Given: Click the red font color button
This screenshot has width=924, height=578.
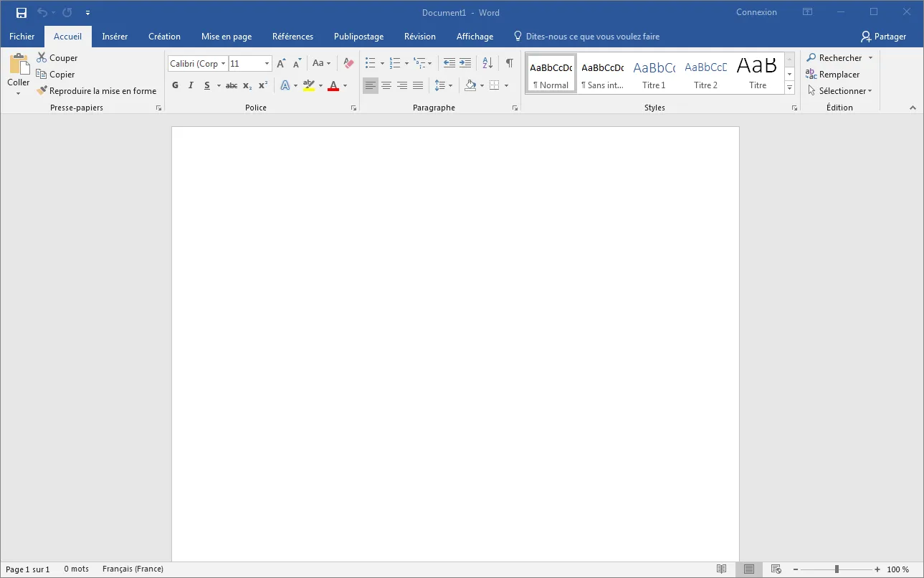Looking at the screenshot, I should 333,85.
